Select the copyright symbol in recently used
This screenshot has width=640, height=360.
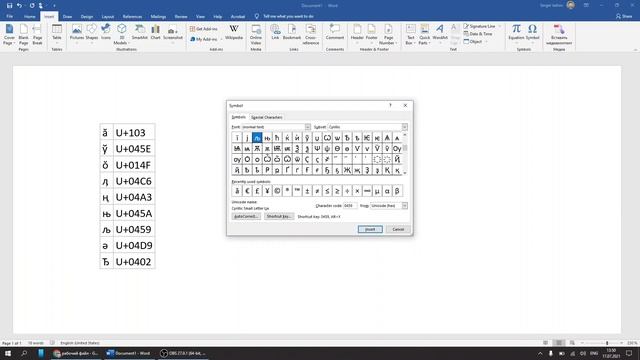277,191
